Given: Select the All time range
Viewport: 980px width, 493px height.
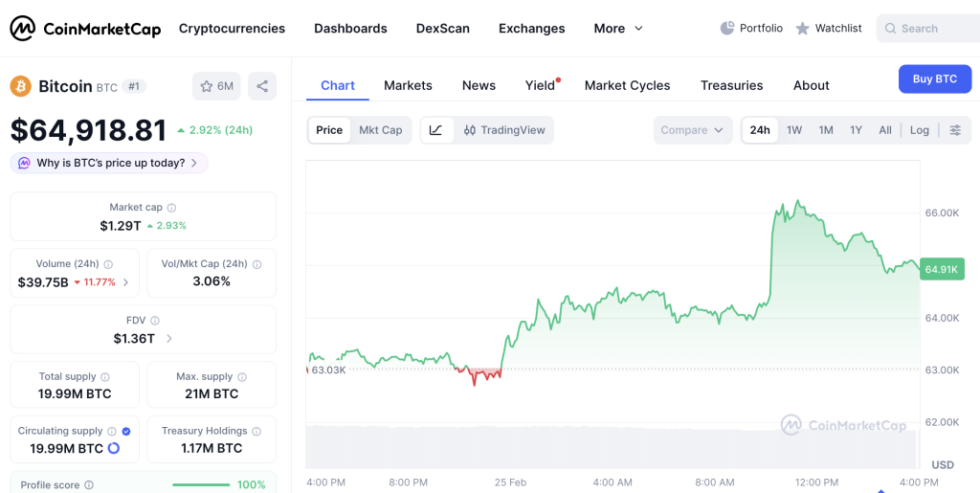Looking at the screenshot, I should (x=885, y=130).
